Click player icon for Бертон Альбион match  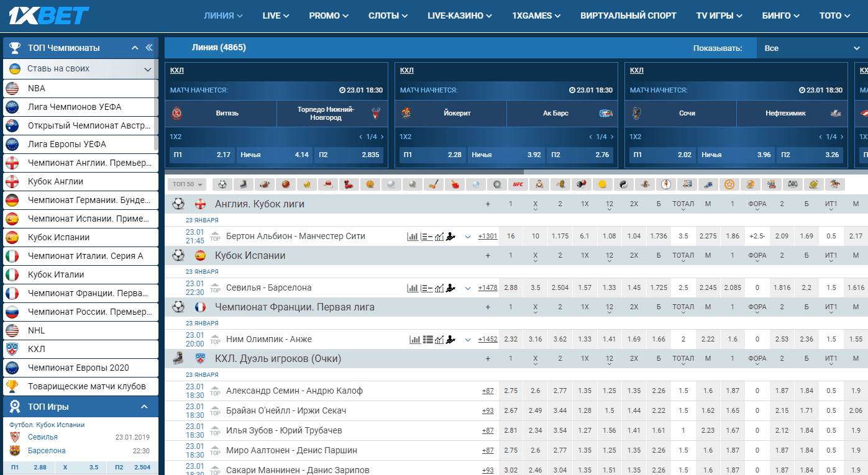coord(451,237)
